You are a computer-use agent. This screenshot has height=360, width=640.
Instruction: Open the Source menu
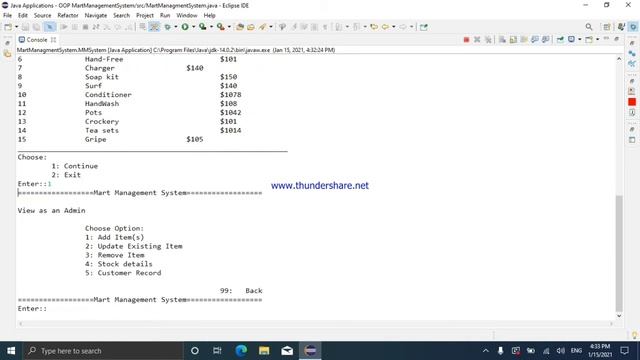(42, 16)
